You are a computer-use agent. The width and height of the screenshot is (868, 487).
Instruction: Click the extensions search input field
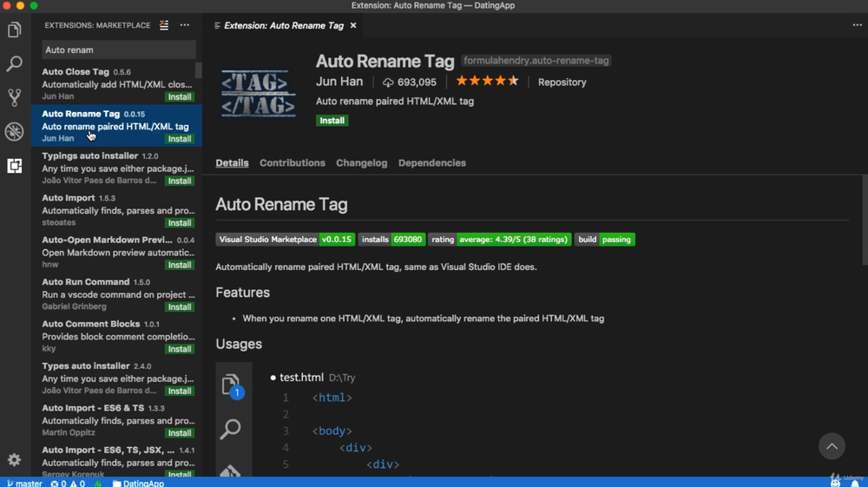(118, 50)
